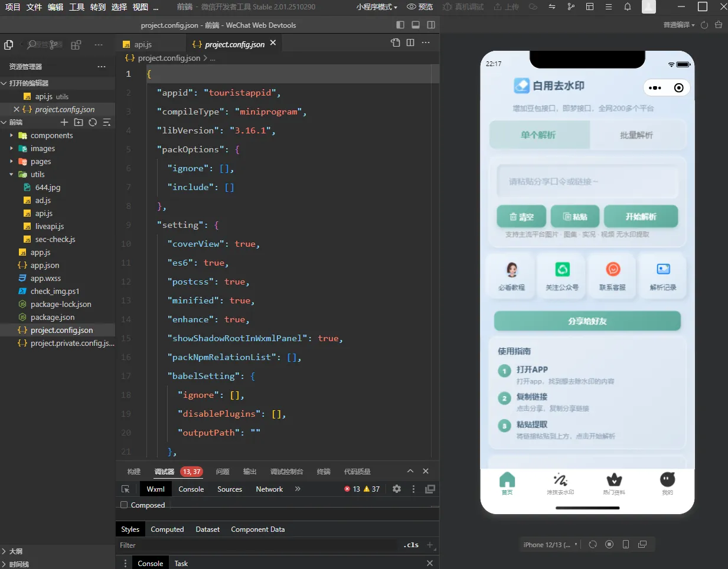Click the compile refresh icon beside 普通编译

[704, 25]
